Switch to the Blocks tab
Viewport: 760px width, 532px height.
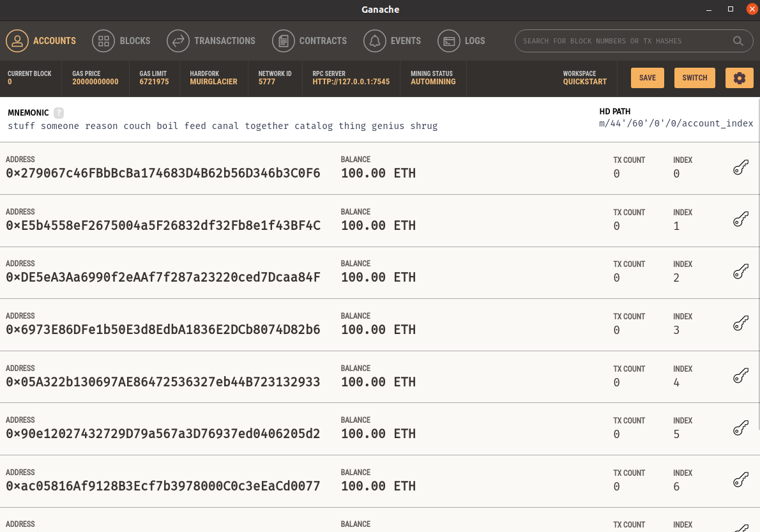[121, 41]
